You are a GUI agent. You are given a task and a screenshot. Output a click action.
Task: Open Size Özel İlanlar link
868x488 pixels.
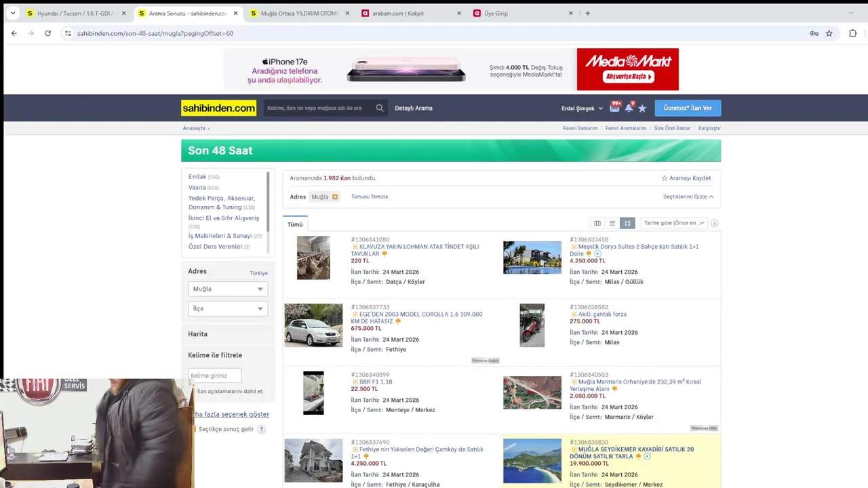(x=672, y=128)
